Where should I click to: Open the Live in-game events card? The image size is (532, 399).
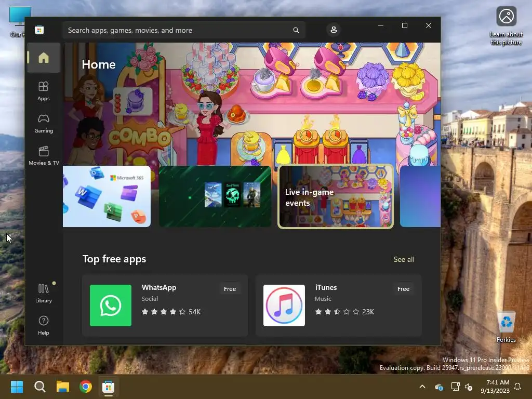click(336, 196)
